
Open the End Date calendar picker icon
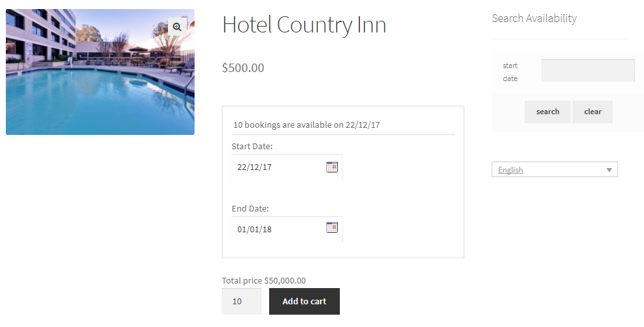point(331,227)
